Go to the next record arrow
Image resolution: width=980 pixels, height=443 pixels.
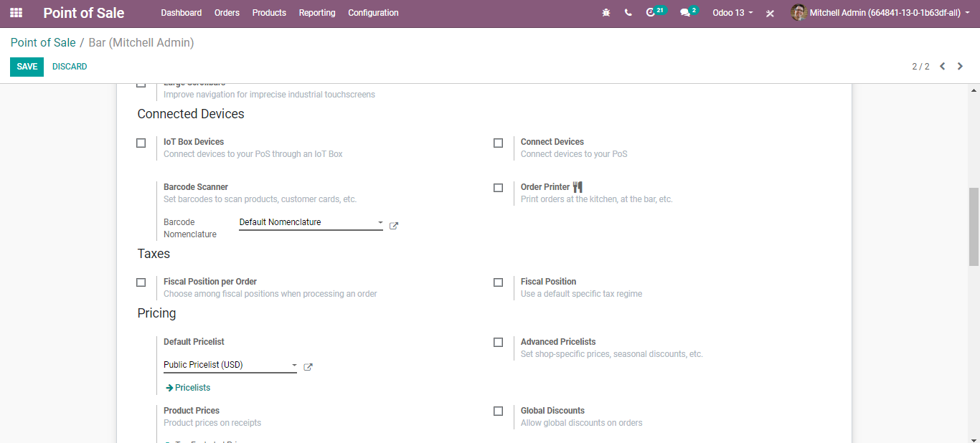(960, 67)
